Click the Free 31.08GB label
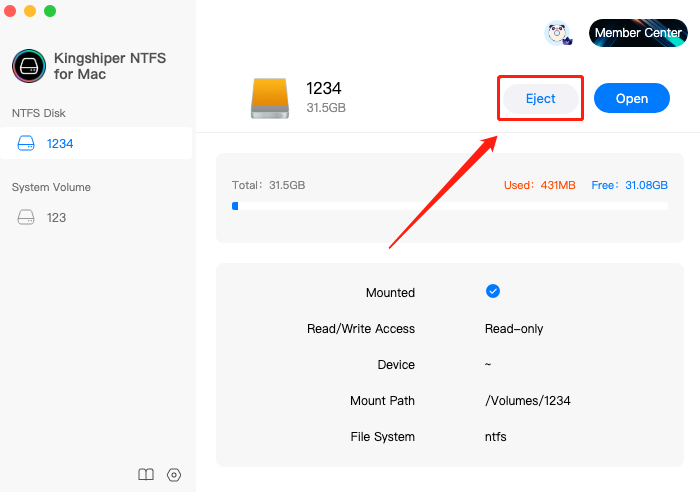This screenshot has width=700, height=492. coord(629,185)
